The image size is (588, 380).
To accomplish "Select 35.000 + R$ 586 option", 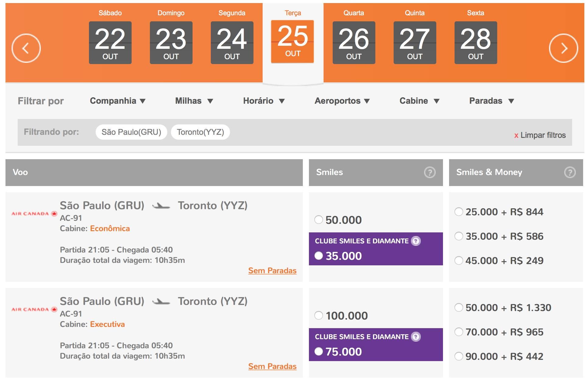I will click(x=459, y=236).
